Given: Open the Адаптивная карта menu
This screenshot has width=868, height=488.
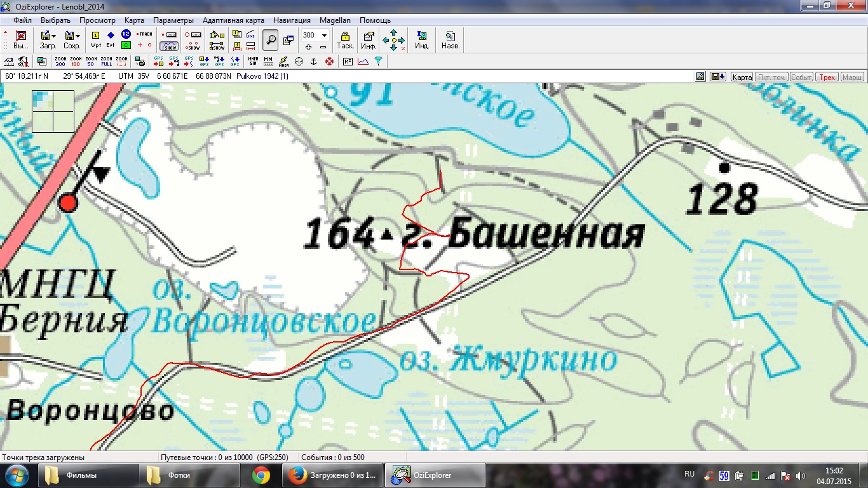Looking at the screenshot, I should (233, 20).
